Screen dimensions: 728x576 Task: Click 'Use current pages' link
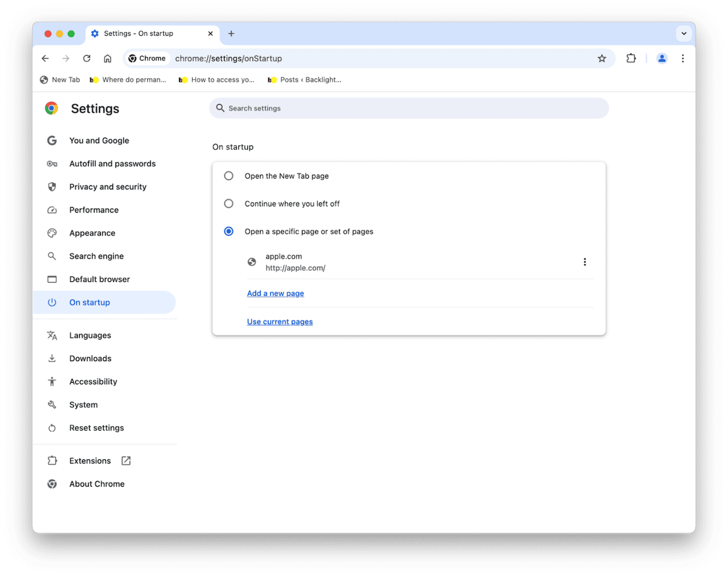(280, 322)
